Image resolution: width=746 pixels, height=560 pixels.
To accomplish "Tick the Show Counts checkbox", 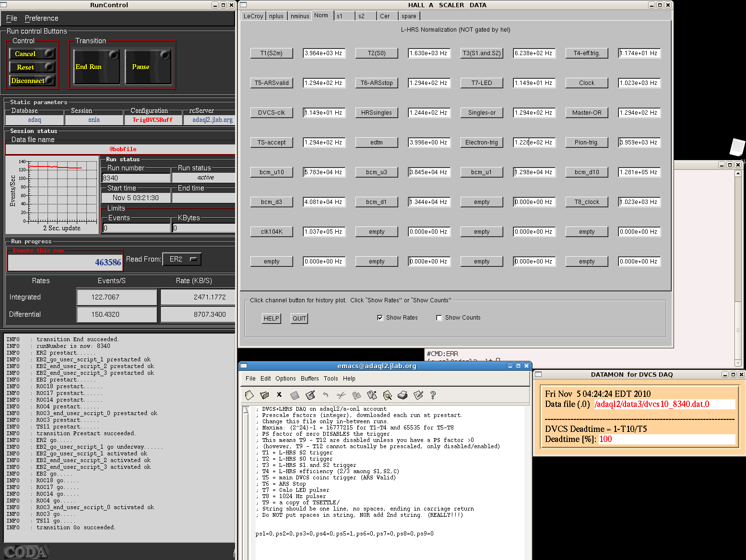I will coord(439,318).
